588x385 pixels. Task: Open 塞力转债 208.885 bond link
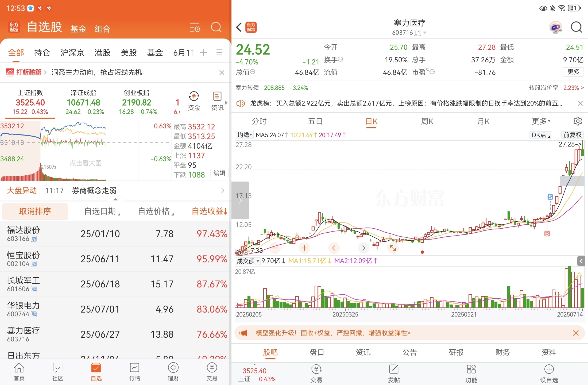pos(272,88)
